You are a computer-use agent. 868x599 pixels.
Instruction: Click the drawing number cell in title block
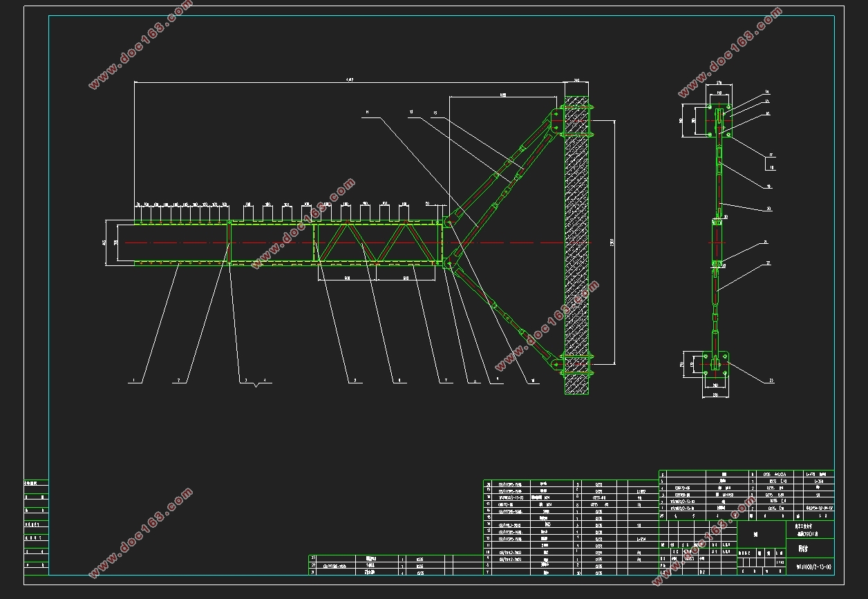click(x=810, y=566)
